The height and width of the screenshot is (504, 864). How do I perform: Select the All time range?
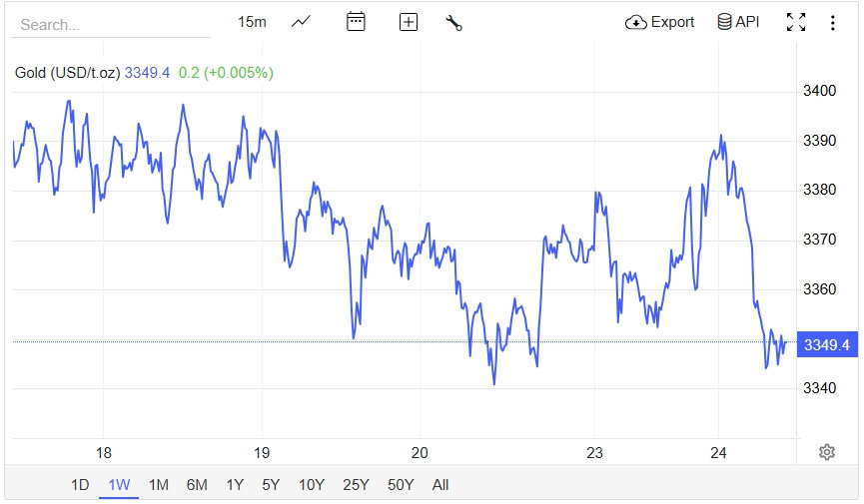coord(440,485)
